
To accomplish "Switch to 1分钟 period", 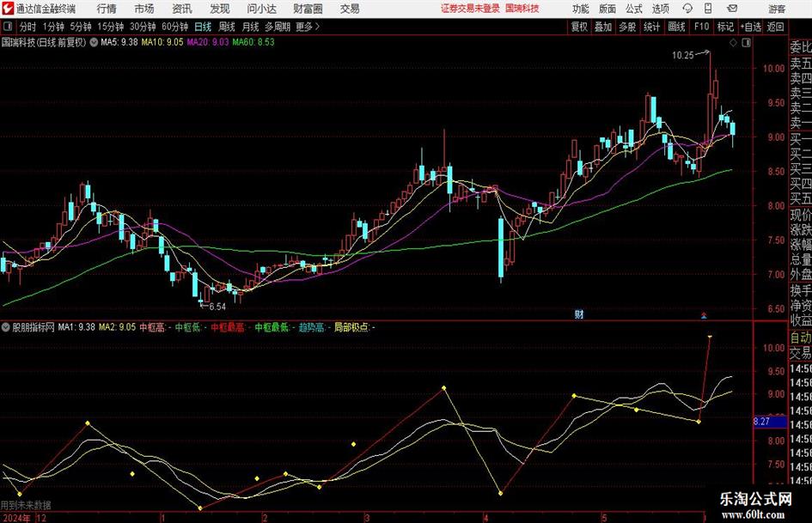I will pyautogui.click(x=53, y=27).
